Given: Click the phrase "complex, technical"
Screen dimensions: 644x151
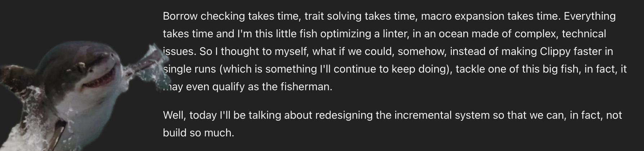Looking at the screenshot, I should pyautogui.click(x=560, y=34).
